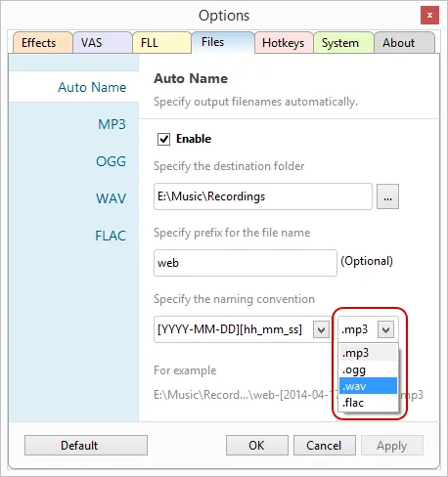Image resolution: width=448 pixels, height=477 pixels.
Task: Switch to the Effects tab
Action: click(42, 43)
